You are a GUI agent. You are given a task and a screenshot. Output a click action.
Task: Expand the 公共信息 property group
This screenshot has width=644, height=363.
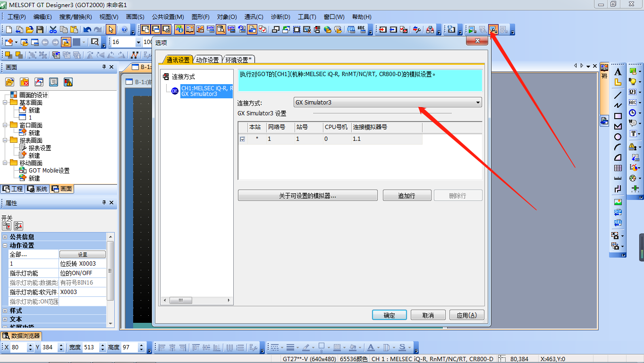click(x=5, y=237)
